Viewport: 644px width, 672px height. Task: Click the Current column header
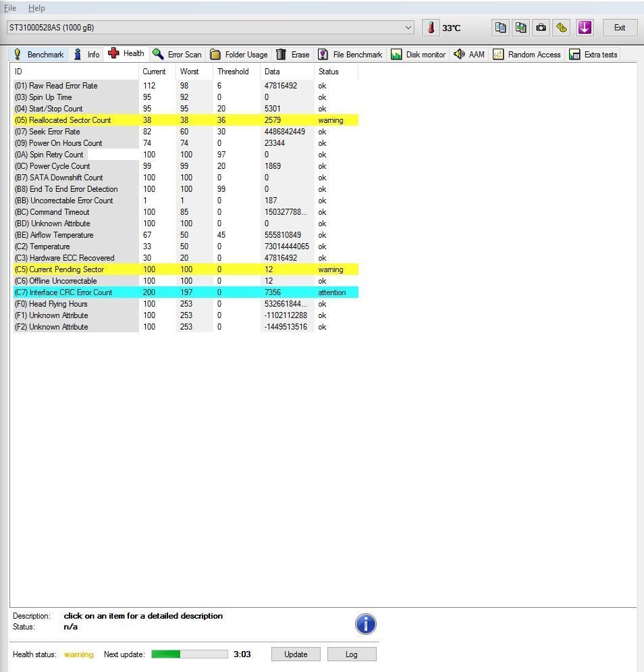coord(157,72)
